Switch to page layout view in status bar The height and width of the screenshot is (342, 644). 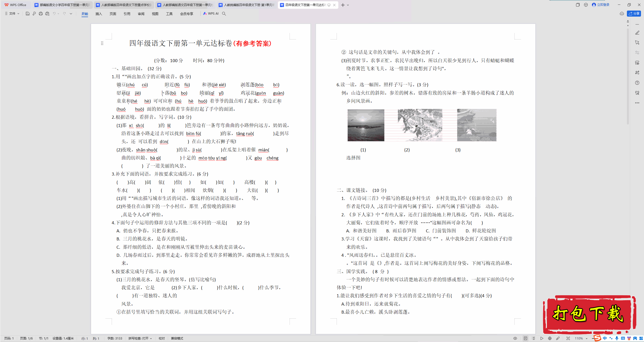click(526, 338)
